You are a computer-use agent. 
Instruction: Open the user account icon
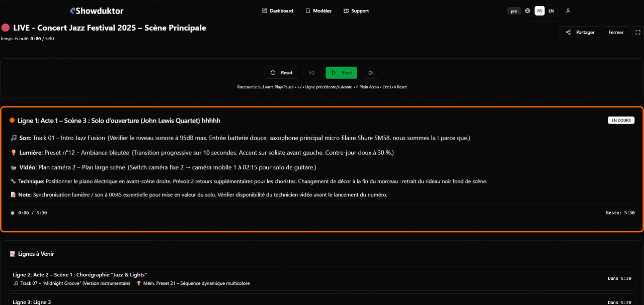coord(568,11)
